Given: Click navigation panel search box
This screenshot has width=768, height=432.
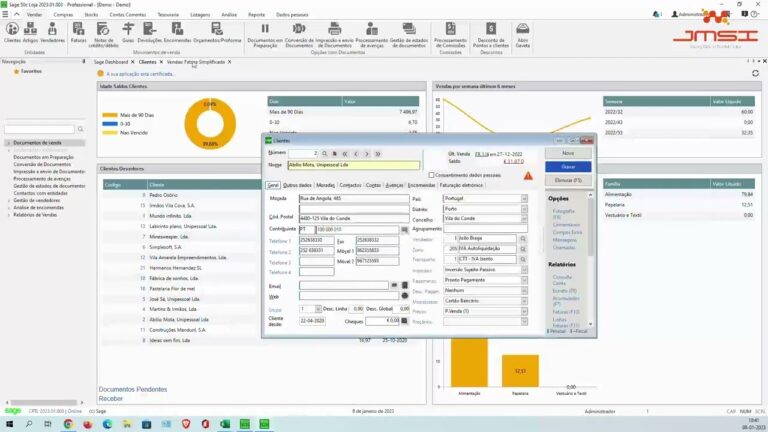Looking at the screenshot, I should (39, 129).
